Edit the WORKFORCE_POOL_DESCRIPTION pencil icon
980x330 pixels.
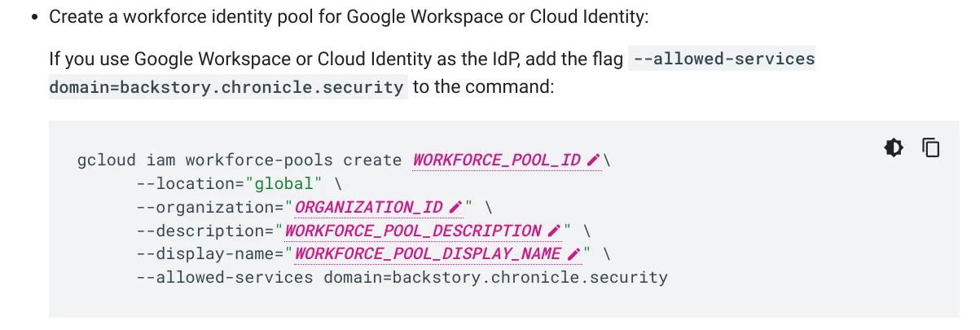tap(555, 231)
